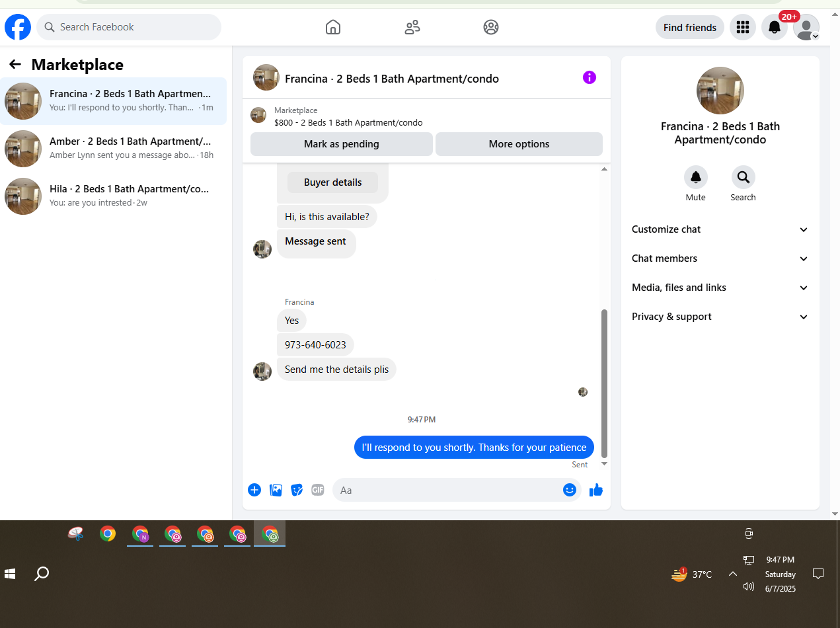Open the Home icon in top navigation

click(333, 27)
